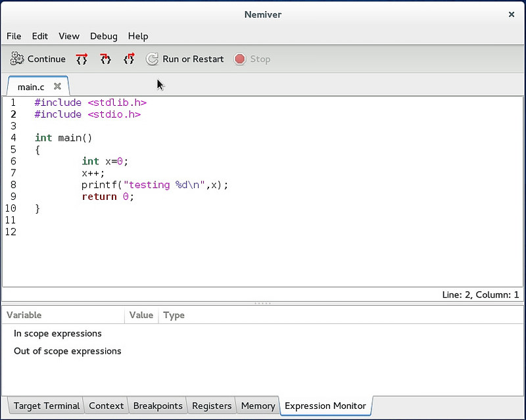
Task: Click line number 7 in the gutter
Action: [13, 173]
